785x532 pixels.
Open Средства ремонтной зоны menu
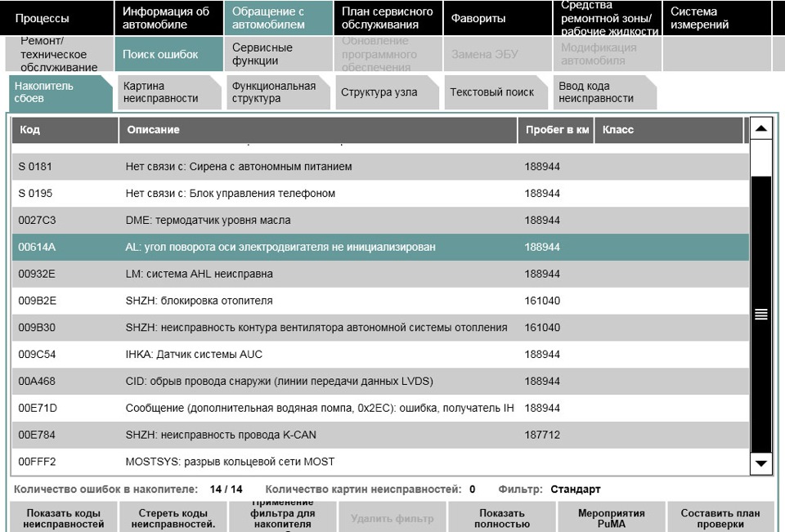[608, 18]
